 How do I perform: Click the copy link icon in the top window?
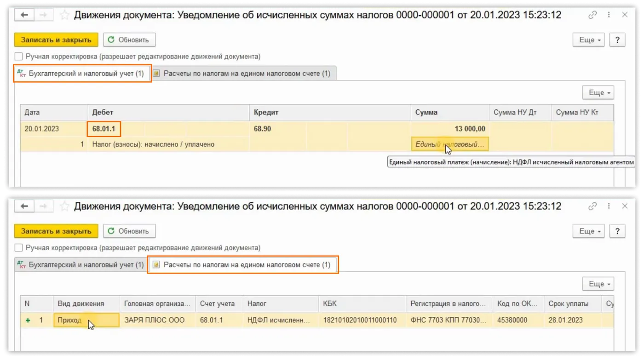point(593,15)
